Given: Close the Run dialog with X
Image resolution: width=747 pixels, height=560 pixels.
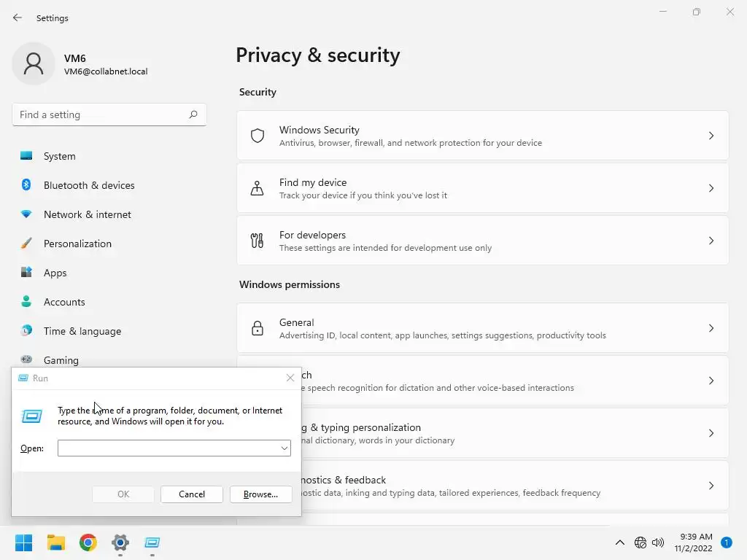Looking at the screenshot, I should [290, 378].
